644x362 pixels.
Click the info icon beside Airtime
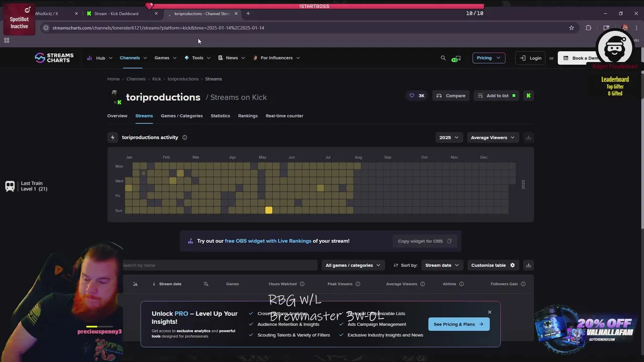(x=461, y=284)
